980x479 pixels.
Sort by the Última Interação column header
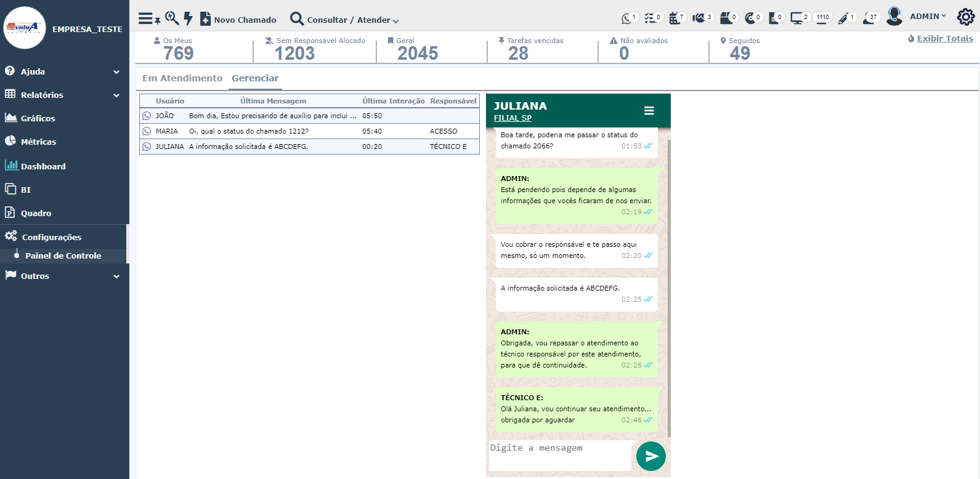pyautogui.click(x=394, y=101)
